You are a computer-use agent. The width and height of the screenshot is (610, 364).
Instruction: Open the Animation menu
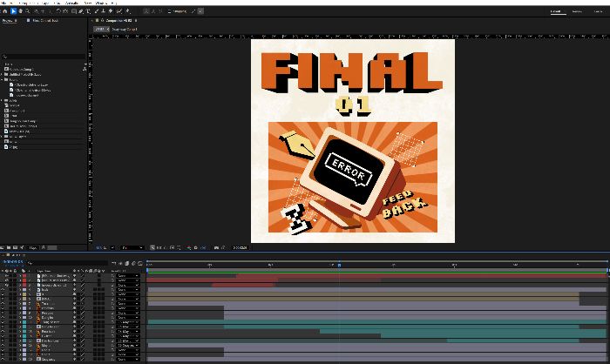72,3
